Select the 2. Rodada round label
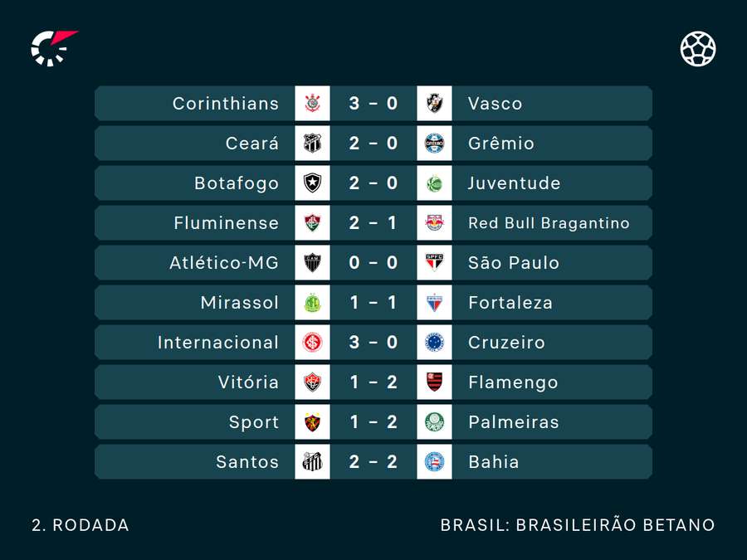747x560 pixels. tap(81, 525)
